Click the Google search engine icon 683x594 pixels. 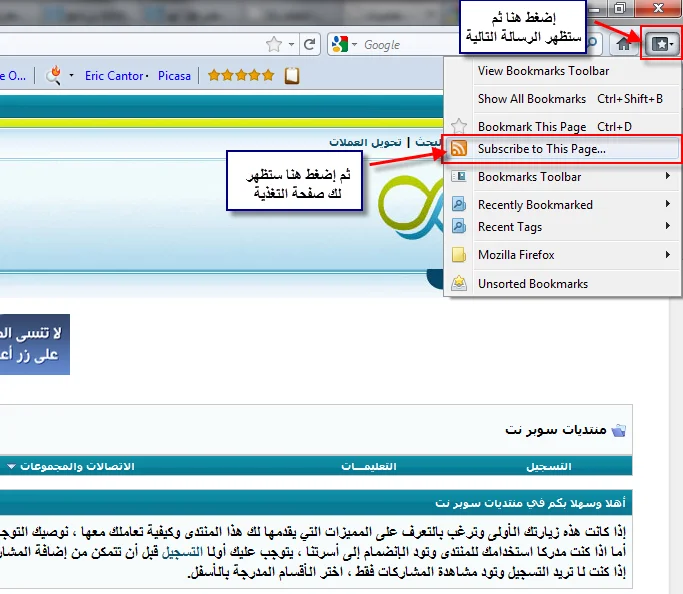coord(340,44)
